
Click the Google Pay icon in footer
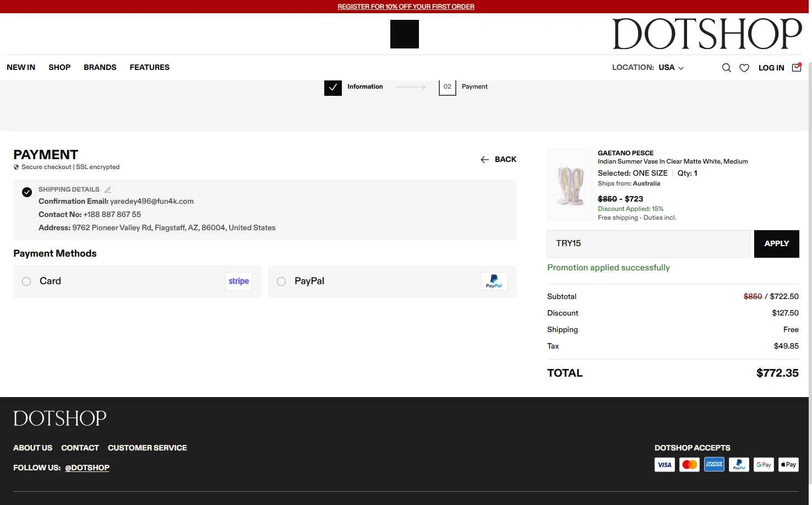point(764,465)
